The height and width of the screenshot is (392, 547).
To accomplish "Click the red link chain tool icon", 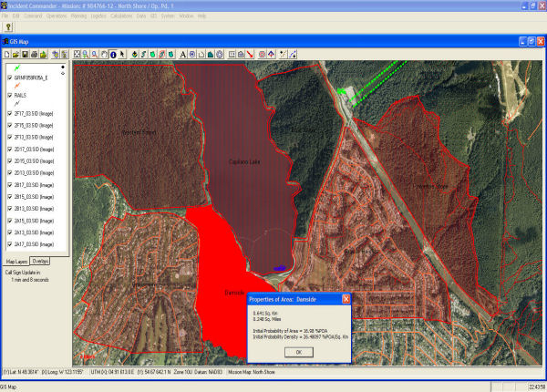I will [162, 55].
